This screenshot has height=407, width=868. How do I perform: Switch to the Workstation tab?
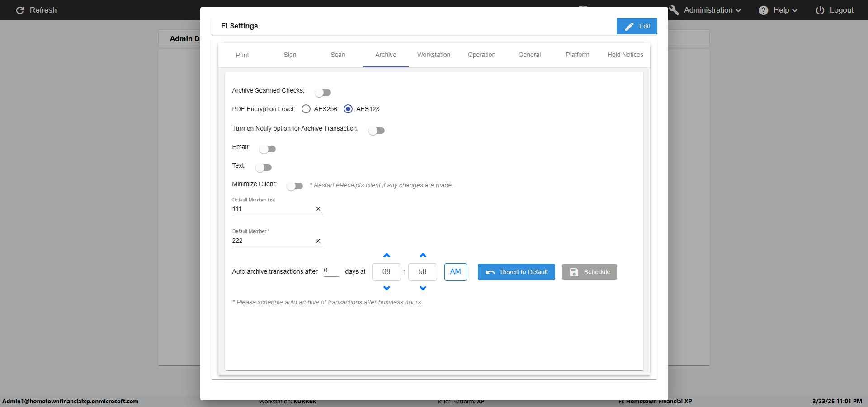point(434,55)
